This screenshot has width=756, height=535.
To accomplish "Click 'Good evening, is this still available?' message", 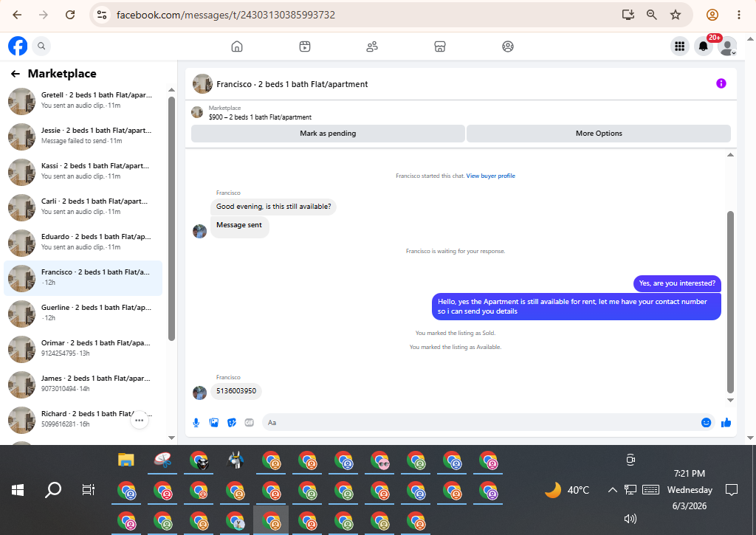I will 273,207.
